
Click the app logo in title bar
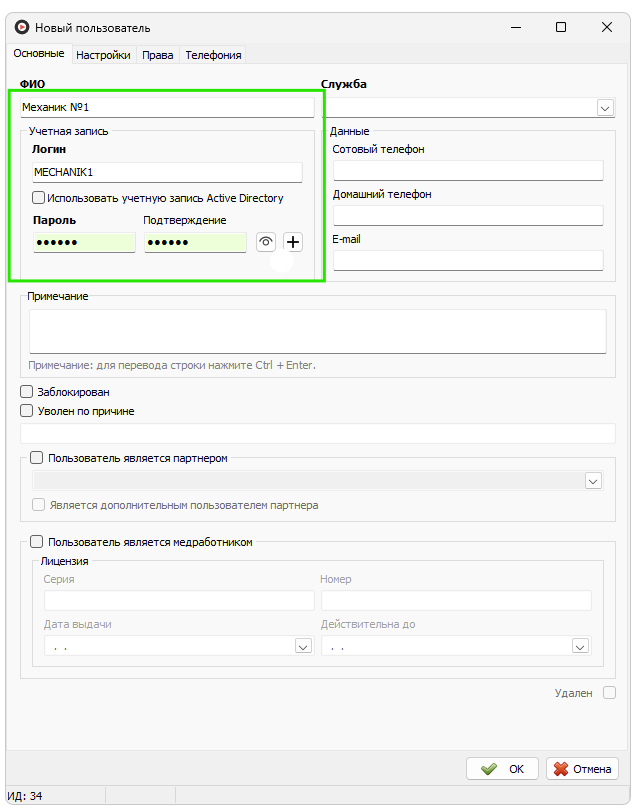pos(22,28)
